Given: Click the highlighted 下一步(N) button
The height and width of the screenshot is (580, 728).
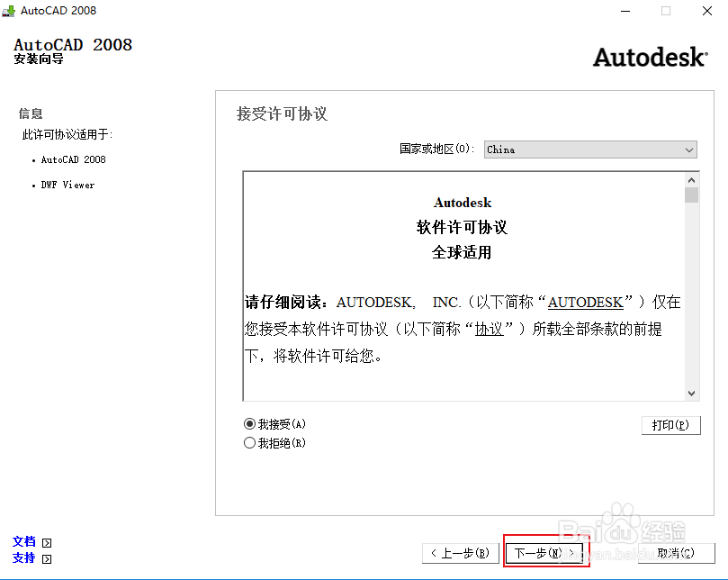Looking at the screenshot, I should 544,552.
